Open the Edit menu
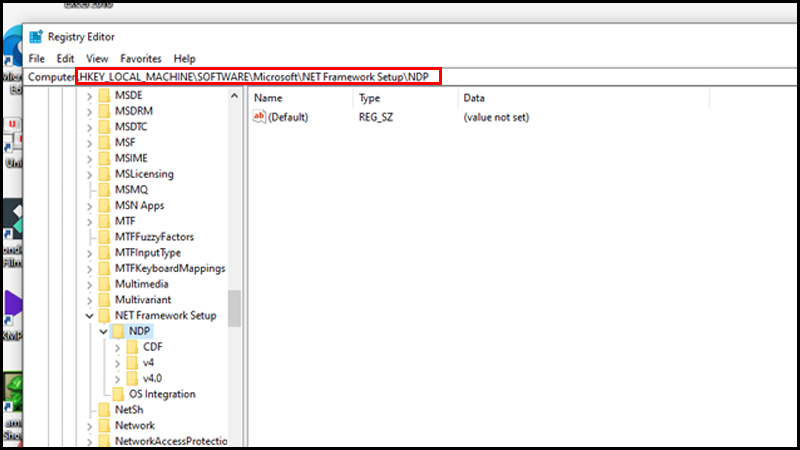800x450 pixels. pyautogui.click(x=65, y=59)
